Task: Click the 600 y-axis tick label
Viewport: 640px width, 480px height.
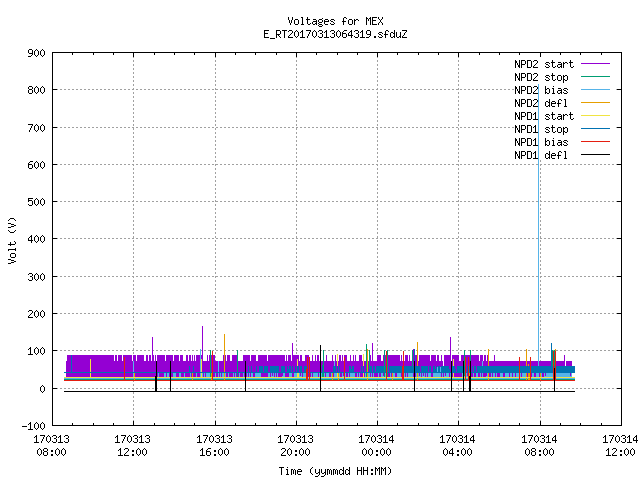Action: (36, 165)
